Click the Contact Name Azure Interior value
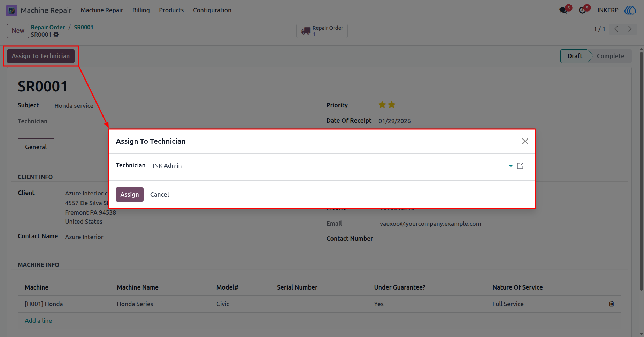644x337 pixels. (x=84, y=237)
